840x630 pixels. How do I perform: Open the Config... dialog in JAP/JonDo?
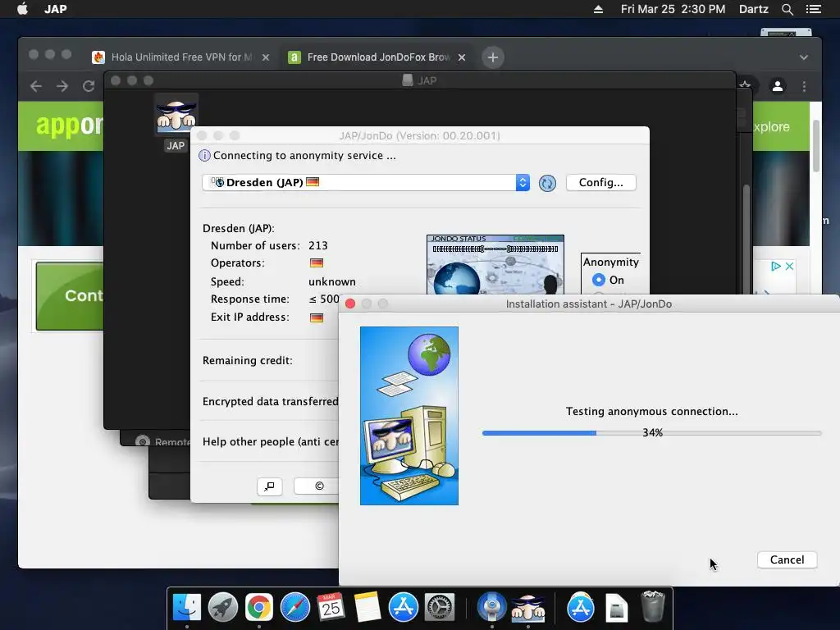click(600, 183)
